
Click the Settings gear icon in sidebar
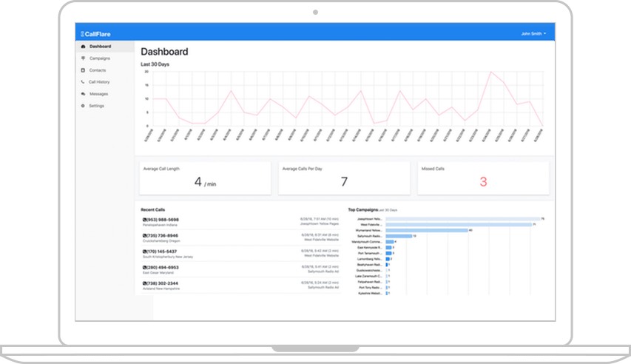pos(83,106)
